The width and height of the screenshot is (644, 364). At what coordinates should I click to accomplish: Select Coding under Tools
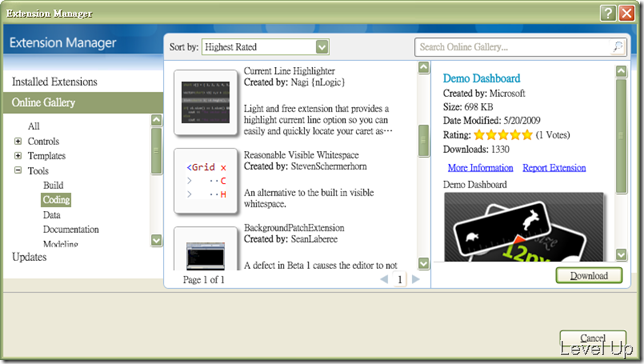click(x=56, y=200)
